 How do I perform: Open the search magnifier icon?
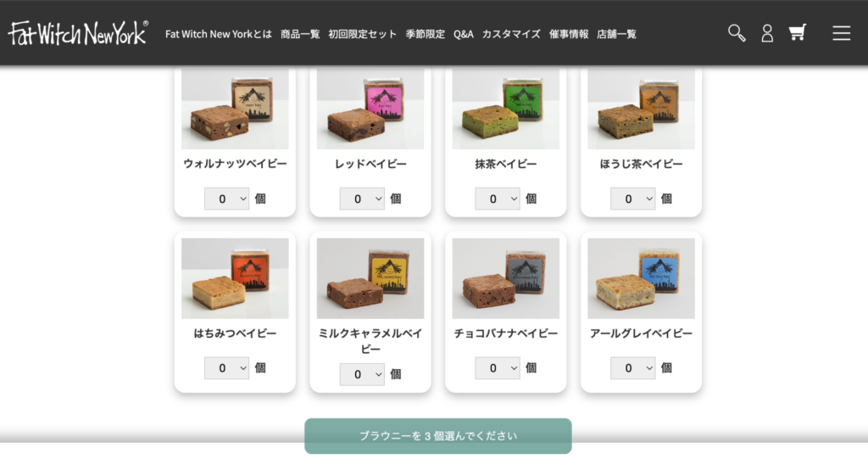click(x=737, y=33)
